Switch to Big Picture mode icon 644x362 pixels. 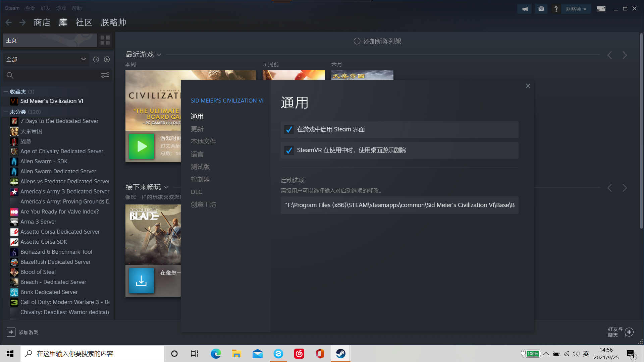601,9
